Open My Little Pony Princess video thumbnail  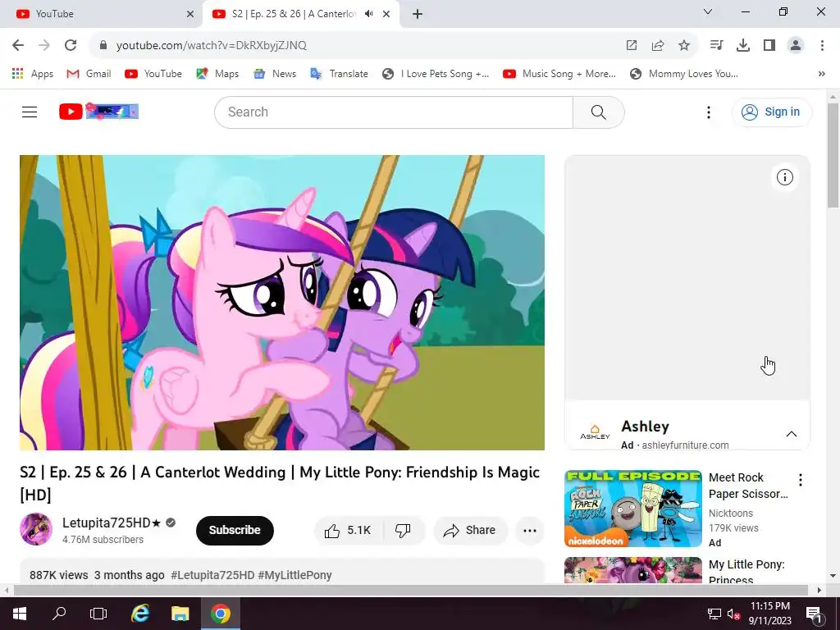[x=633, y=570]
